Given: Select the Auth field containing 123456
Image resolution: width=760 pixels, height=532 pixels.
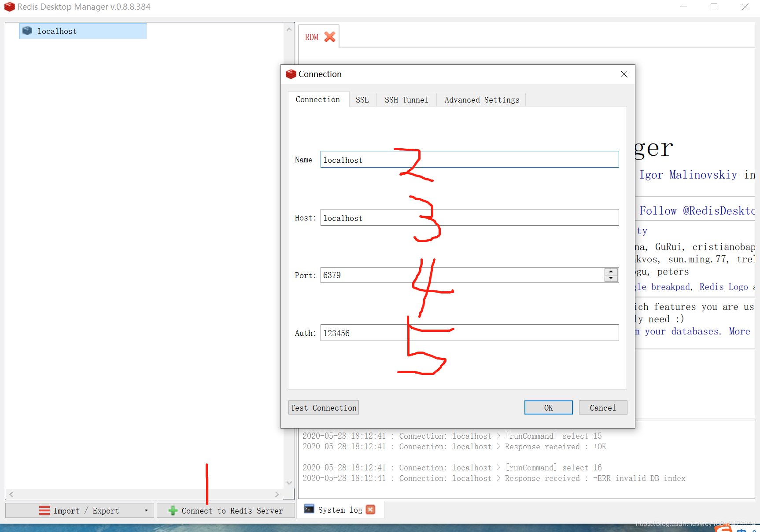Looking at the screenshot, I should click(469, 333).
